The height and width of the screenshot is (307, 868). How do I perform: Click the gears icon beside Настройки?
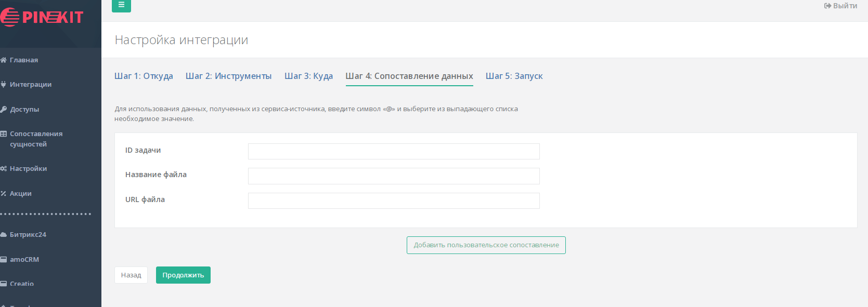[4, 169]
